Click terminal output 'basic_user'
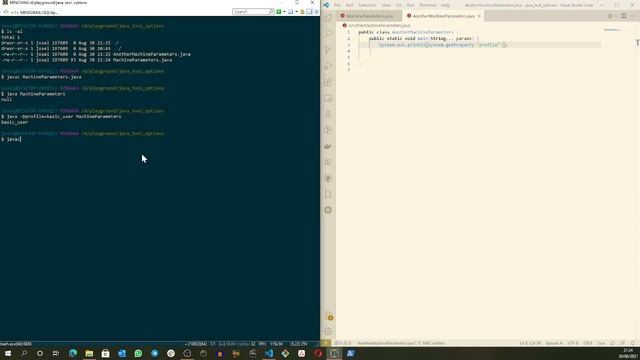Viewport: 640px width, 360px height. coord(14,122)
